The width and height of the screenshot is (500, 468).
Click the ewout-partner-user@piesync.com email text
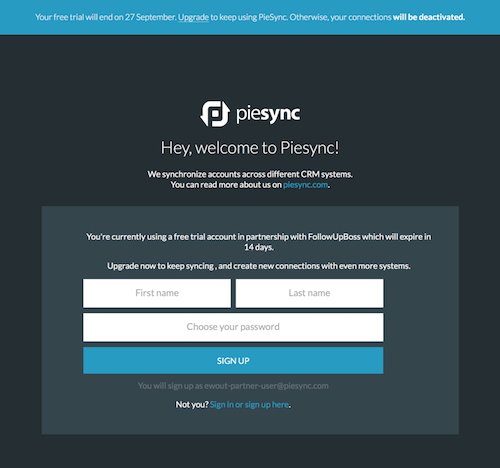point(266,386)
